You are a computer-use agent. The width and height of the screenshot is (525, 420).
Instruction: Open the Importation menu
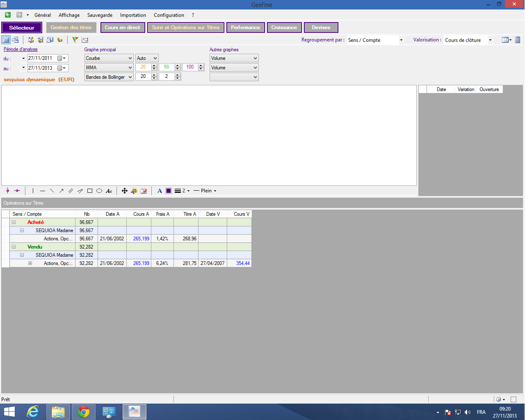(x=133, y=15)
